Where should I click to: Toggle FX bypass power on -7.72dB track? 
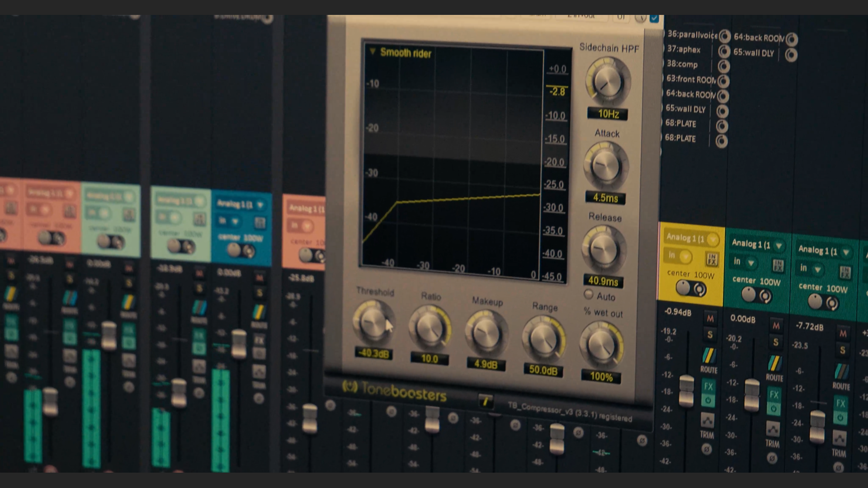coord(840,418)
